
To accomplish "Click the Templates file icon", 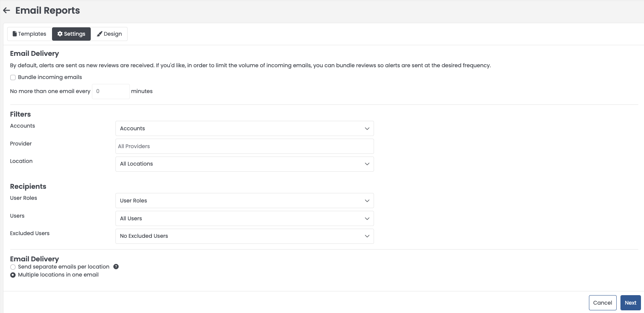I will tap(14, 34).
